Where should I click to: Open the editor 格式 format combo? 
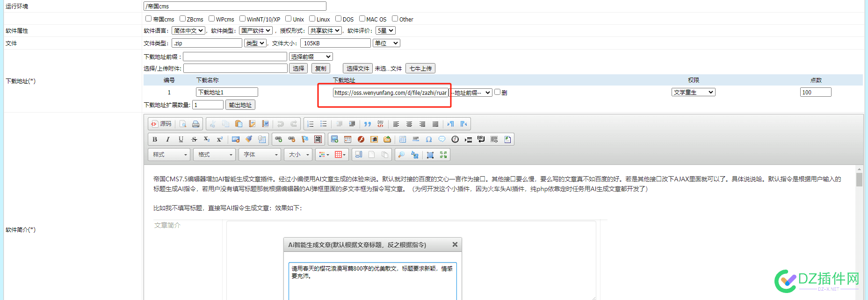pyautogui.click(x=214, y=155)
